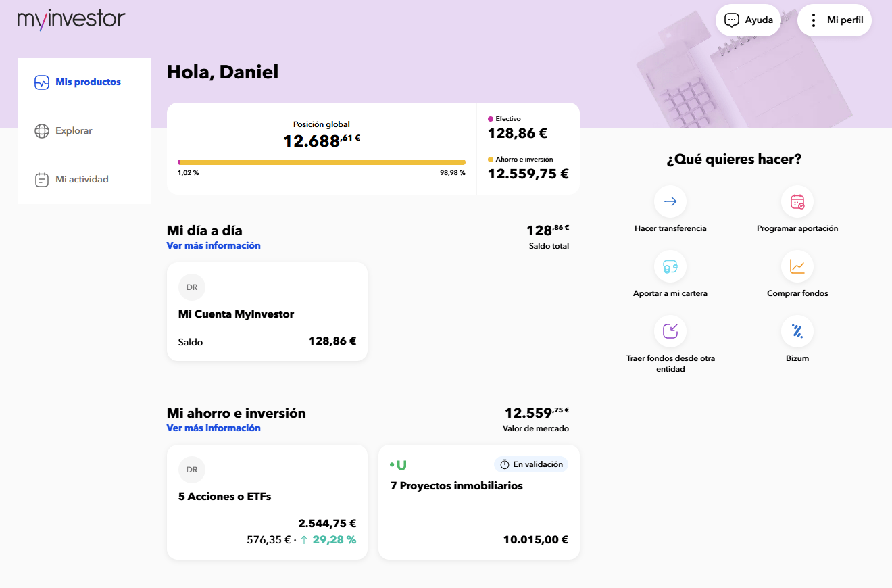
Task: Click the Comprar fondos label
Action: pyautogui.click(x=797, y=294)
